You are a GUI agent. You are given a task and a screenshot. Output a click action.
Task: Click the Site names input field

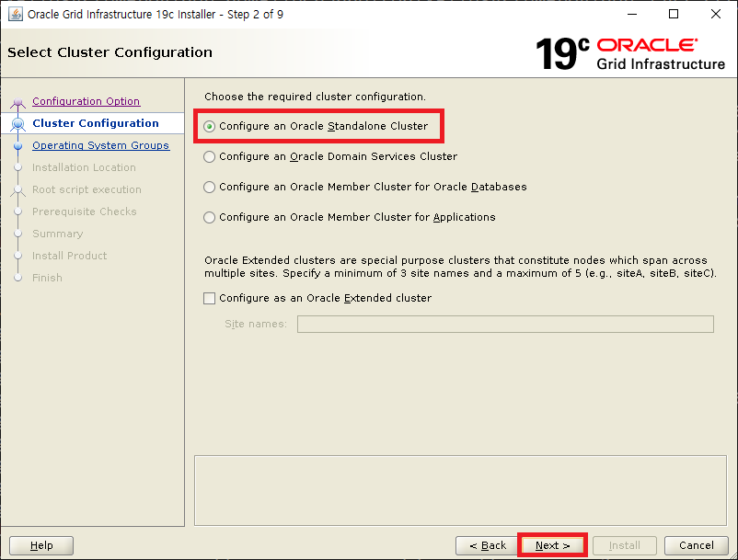click(505, 324)
